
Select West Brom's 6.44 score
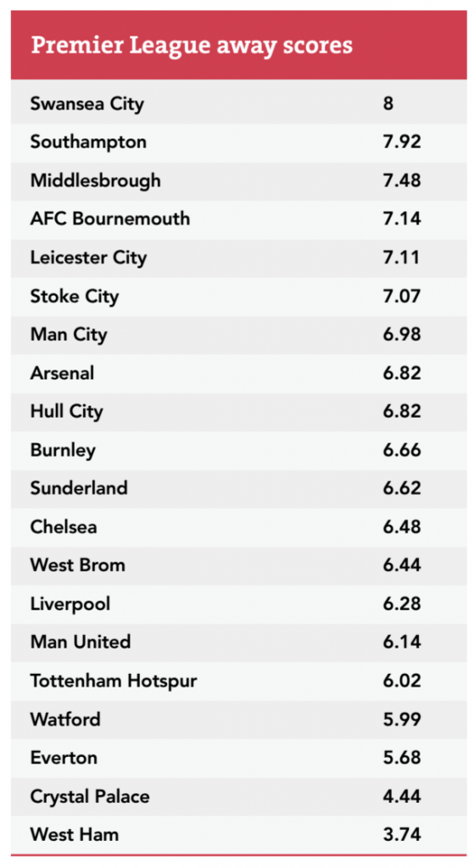point(401,565)
